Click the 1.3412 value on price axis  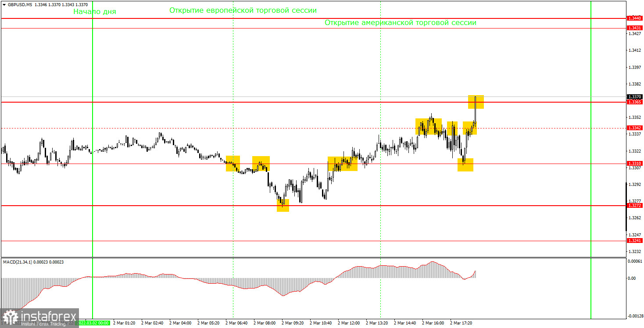pos(635,50)
